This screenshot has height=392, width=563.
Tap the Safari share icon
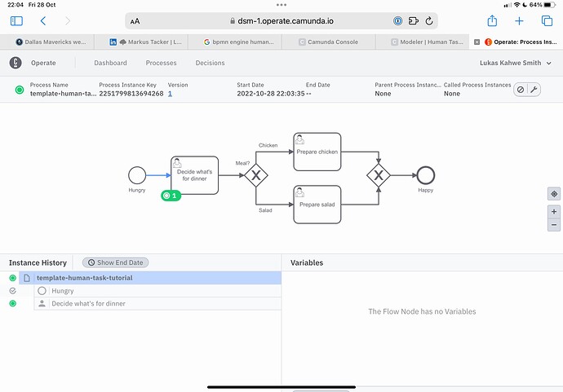coord(492,20)
